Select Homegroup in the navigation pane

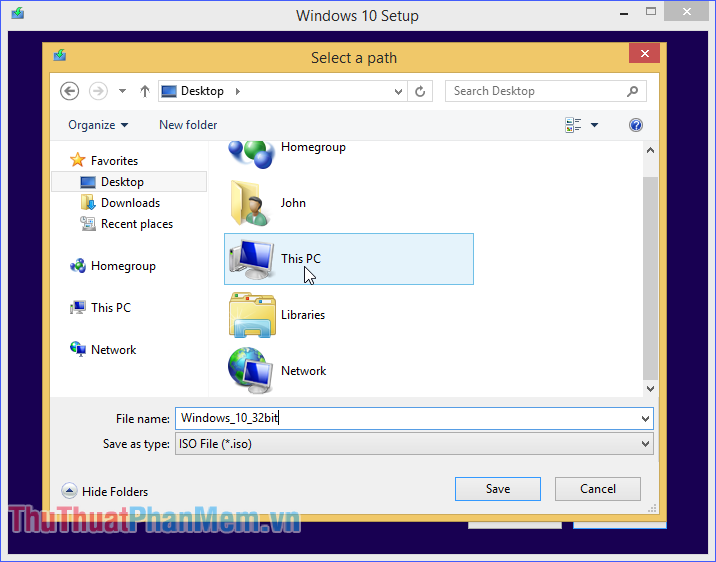point(123,266)
